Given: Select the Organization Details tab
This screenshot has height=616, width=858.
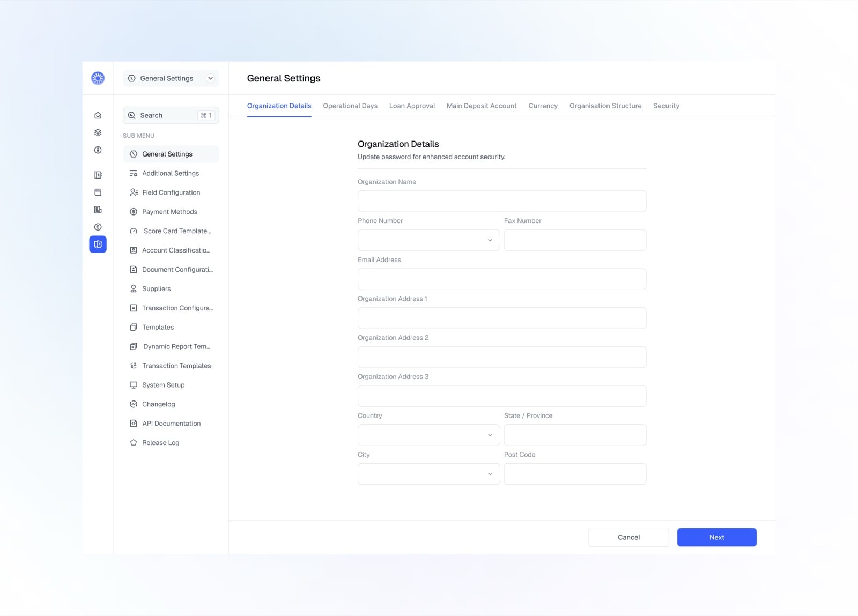Looking at the screenshot, I should [x=279, y=106].
